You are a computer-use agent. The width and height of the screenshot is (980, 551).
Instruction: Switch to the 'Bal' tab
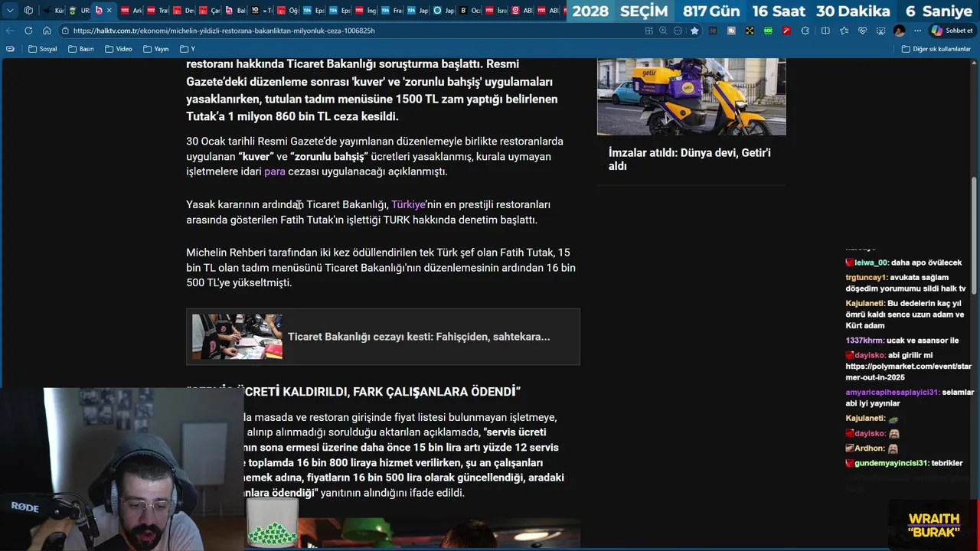[x=235, y=11]
